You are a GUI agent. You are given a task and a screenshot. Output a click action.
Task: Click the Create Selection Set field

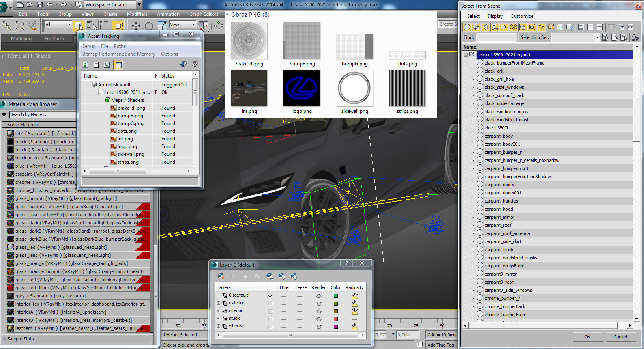(448, 24)
